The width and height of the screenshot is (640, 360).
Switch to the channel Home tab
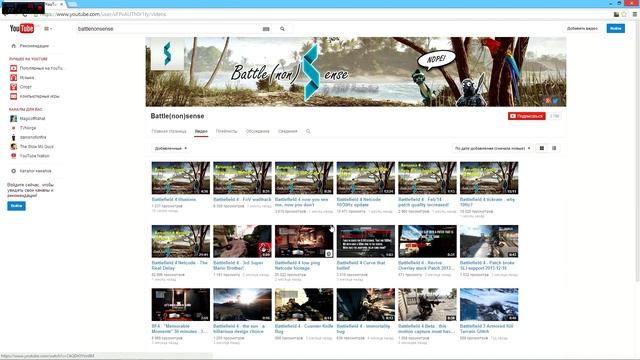pyautogui.click(x=169, y=131)
